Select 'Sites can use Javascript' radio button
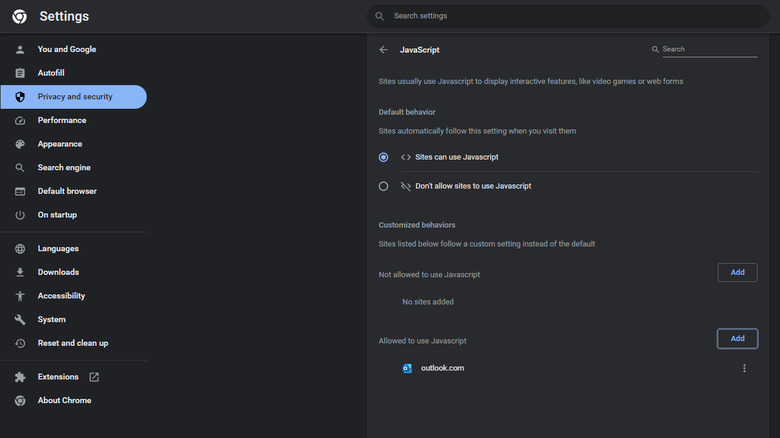780x438 pixels. 384,157
